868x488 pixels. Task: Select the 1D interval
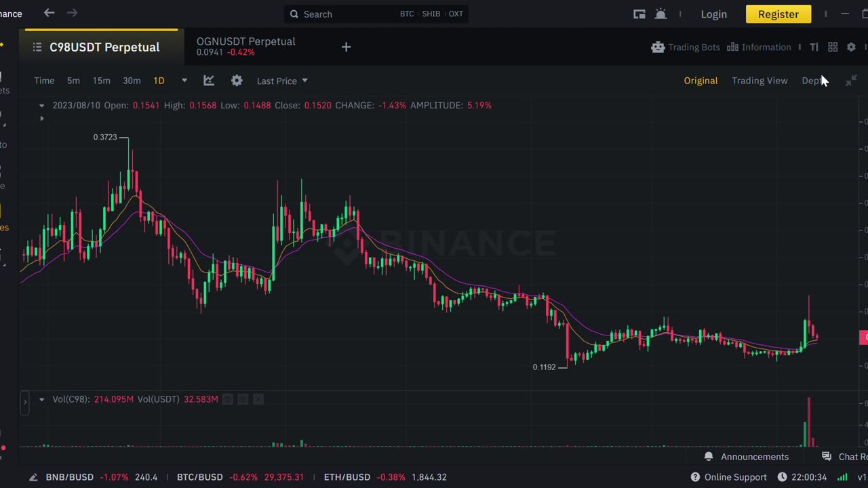point(159,81)
